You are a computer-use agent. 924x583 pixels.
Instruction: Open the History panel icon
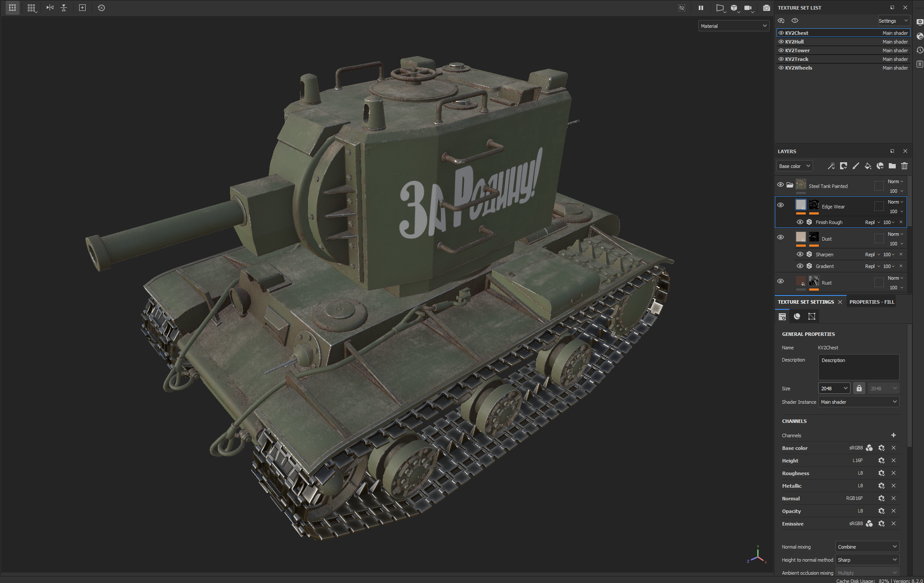coord(920,50)
